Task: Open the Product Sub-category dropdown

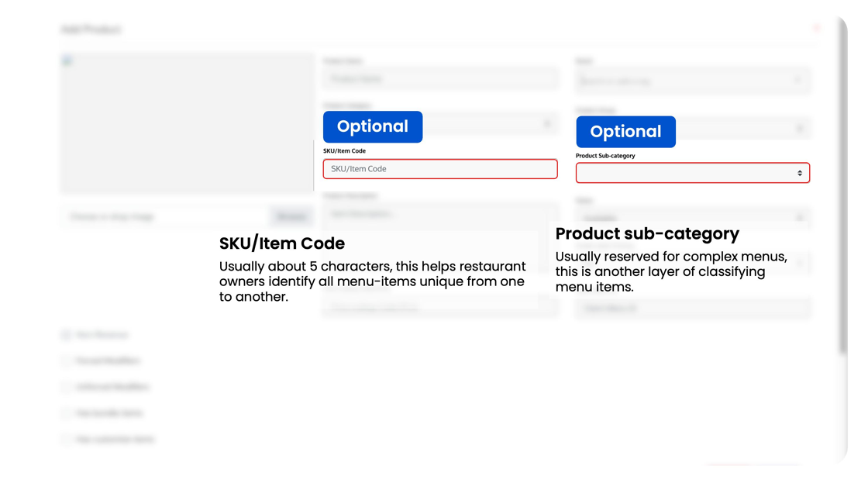Action: 693,173
